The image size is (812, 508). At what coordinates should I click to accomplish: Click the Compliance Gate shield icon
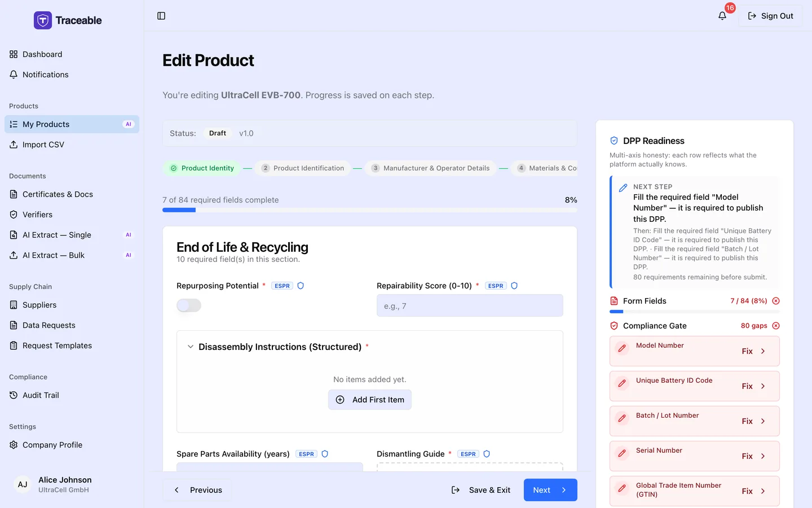614,326
